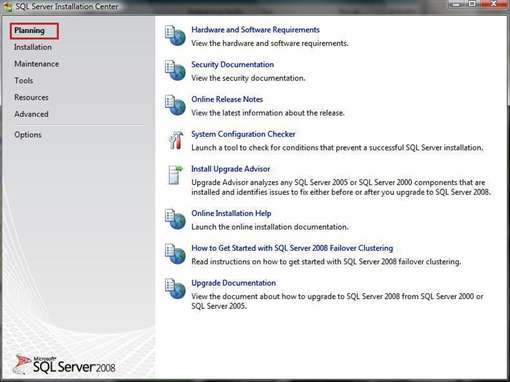View the Online Release Notes link

227,99
